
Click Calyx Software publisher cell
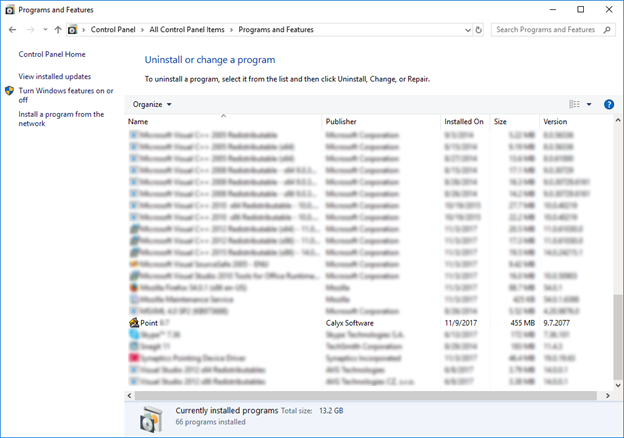349,323
